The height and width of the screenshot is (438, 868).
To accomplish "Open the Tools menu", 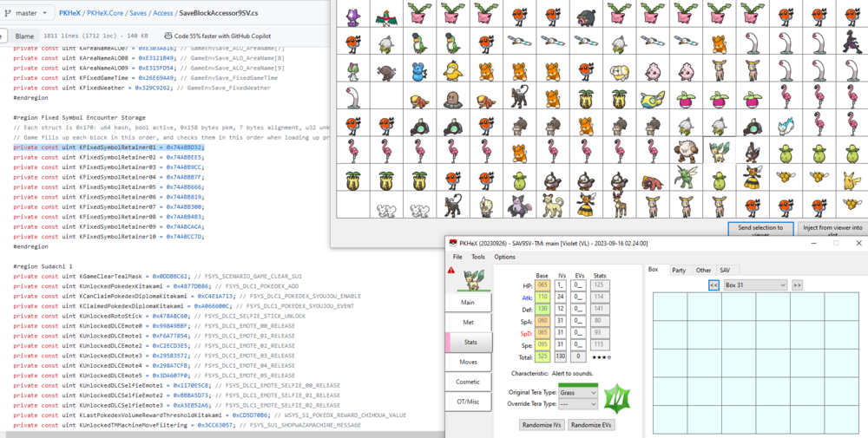I will (x=478, y=257).
